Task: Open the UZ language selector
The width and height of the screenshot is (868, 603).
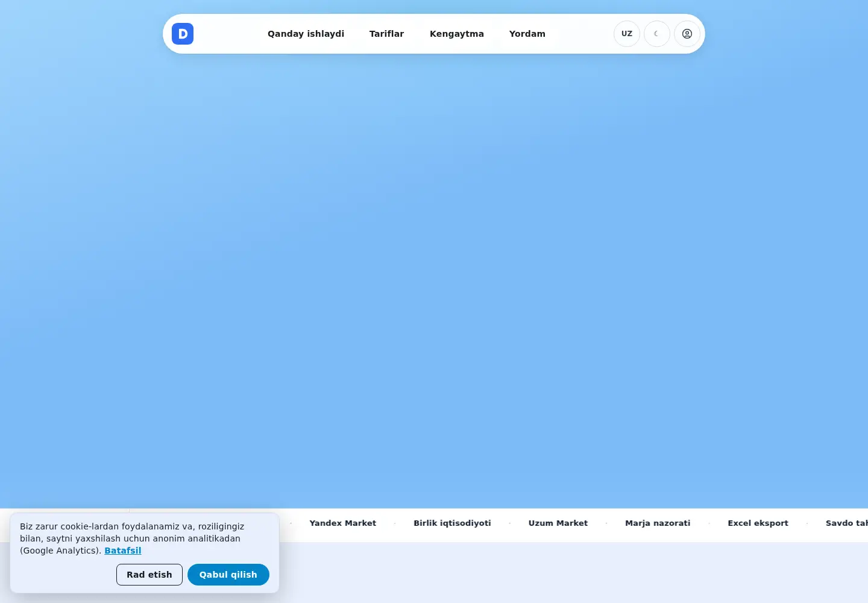Action: coord(627,34)
